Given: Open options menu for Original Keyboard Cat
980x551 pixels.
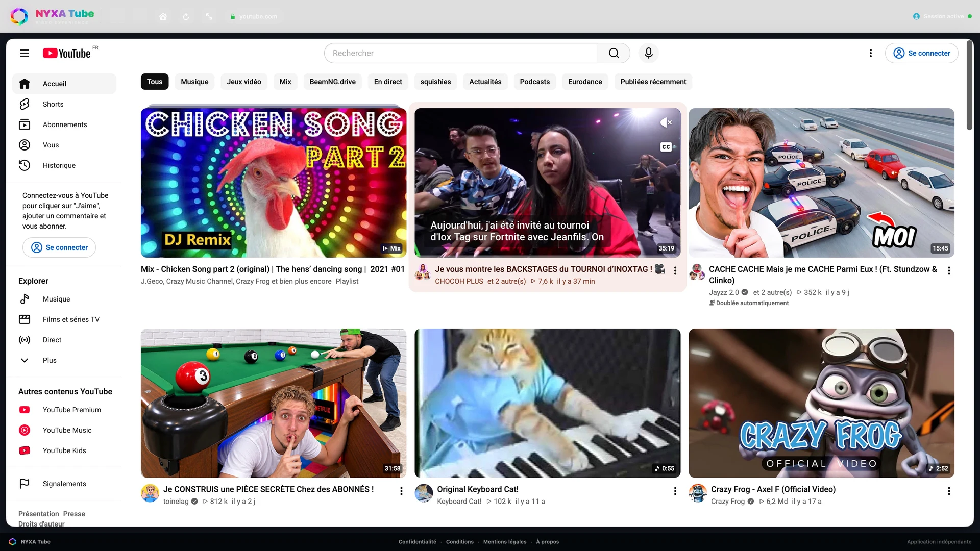Looking at the screenshot, I should (675, 491).
